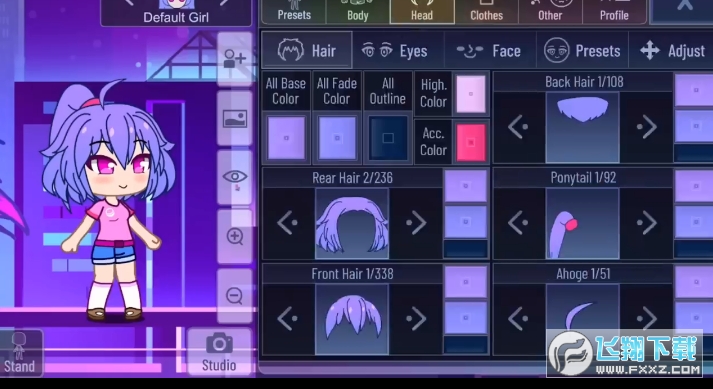
Task: Switch to the Face tab
Action: pos(489,51)
